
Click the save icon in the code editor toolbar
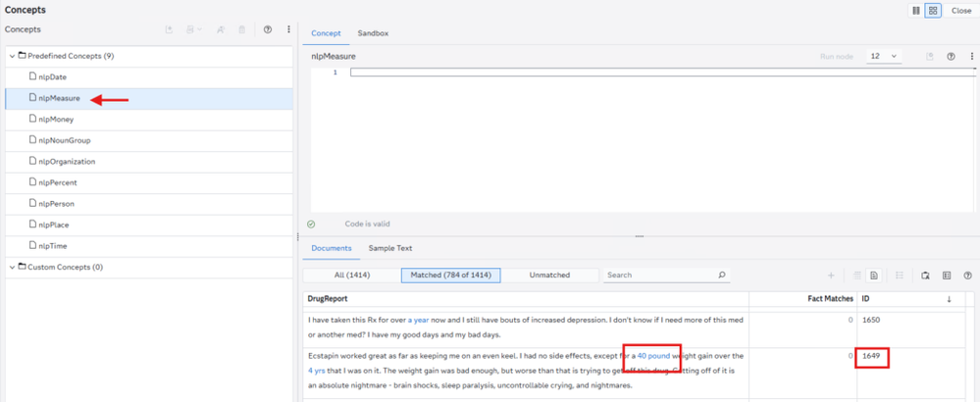point(930,56)
